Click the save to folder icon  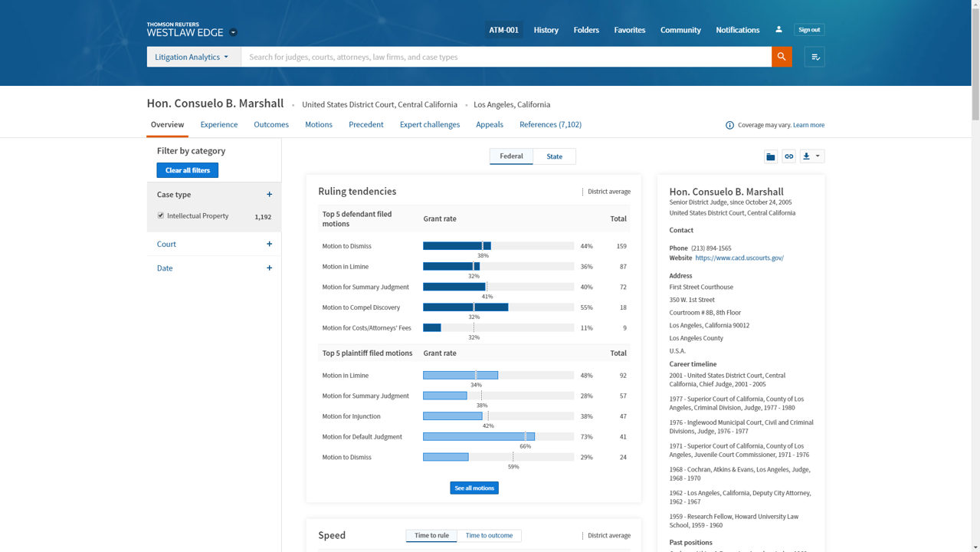point(771,156)
